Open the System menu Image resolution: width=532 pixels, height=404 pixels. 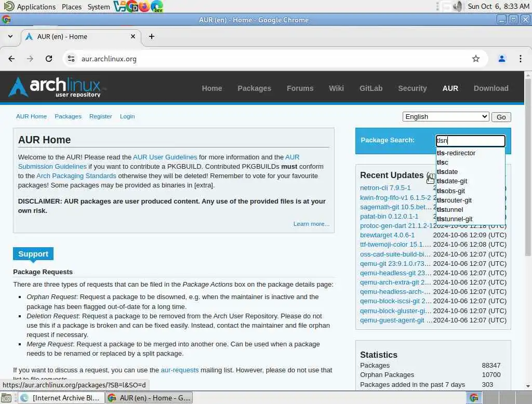point(98,7)
